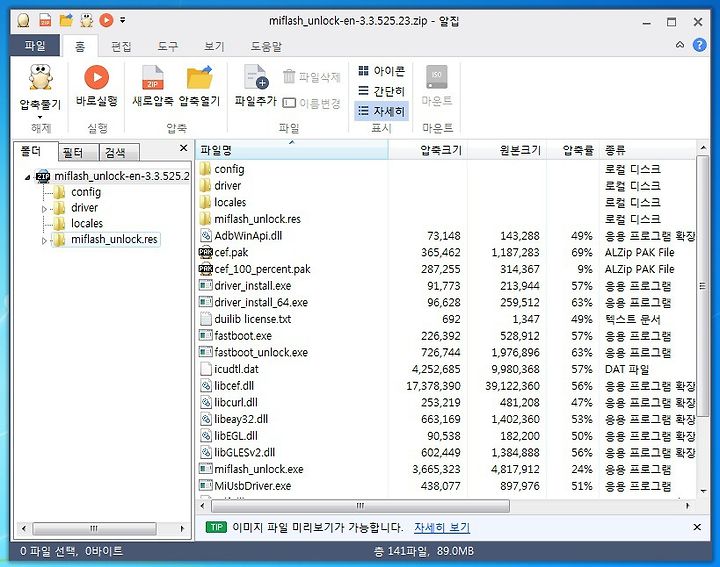
Task: Select the MiUsbDriver.exe file
Action: (253, 486)
